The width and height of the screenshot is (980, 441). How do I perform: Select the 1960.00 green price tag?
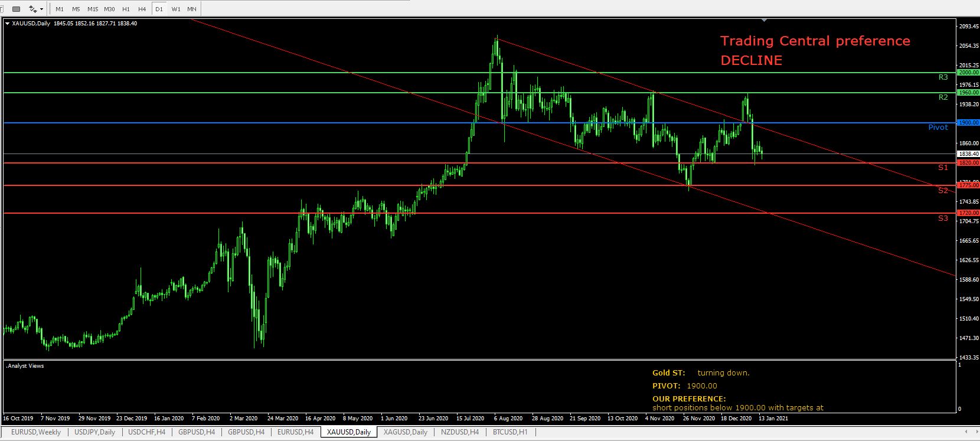(968, 93)
